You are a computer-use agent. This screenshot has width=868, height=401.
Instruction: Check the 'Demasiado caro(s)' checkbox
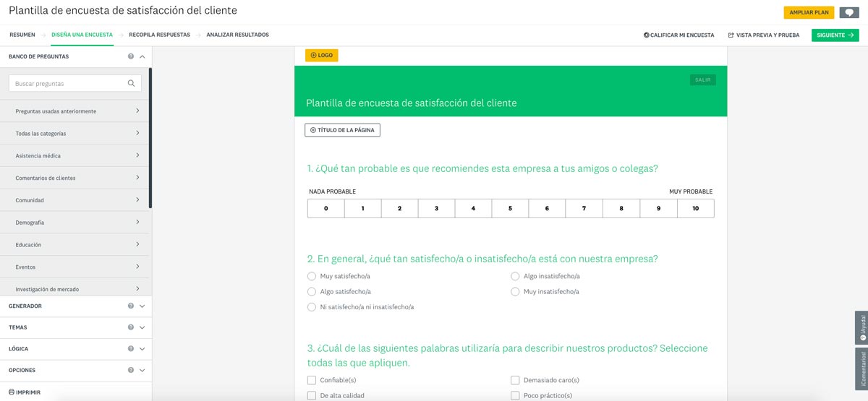coord(515,380)
